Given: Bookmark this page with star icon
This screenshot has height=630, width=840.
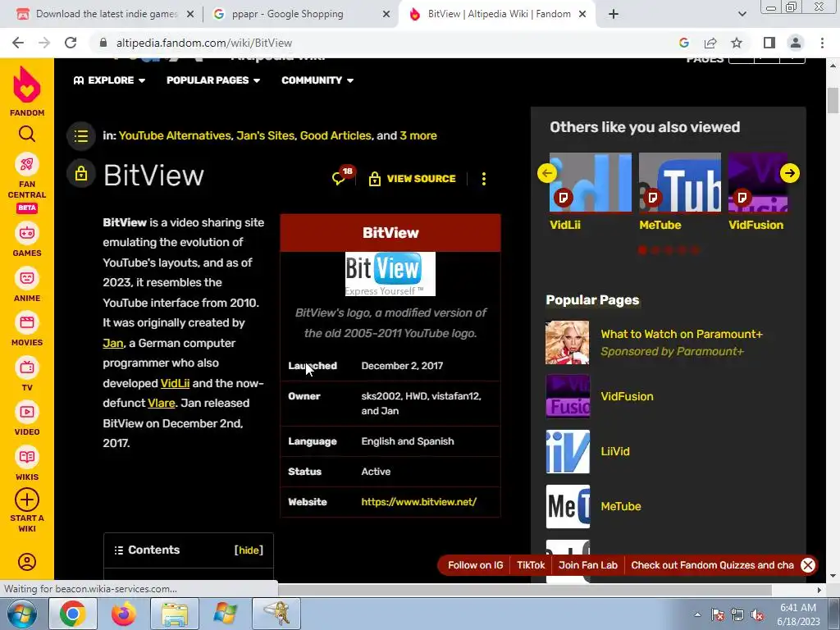Looking at the screenshot, I should click(x=737, y=43).
